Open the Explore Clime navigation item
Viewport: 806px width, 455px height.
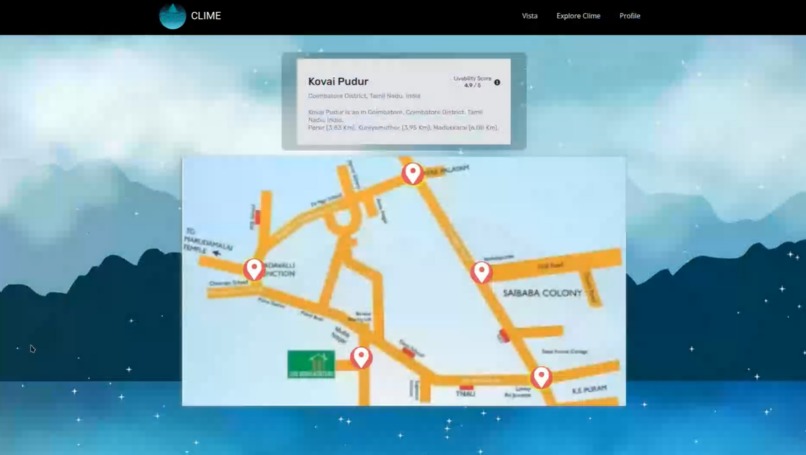pos(578,16)
